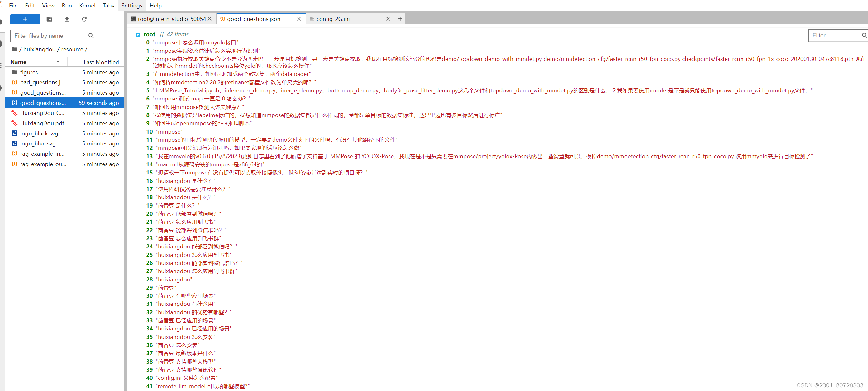Open the Settings menu

[x=131, y=5]
